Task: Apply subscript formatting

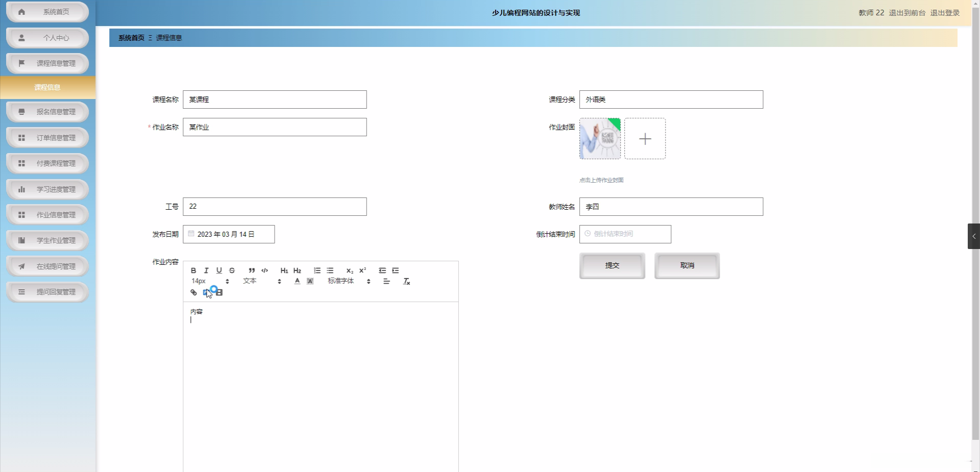Action: point(350,270)
